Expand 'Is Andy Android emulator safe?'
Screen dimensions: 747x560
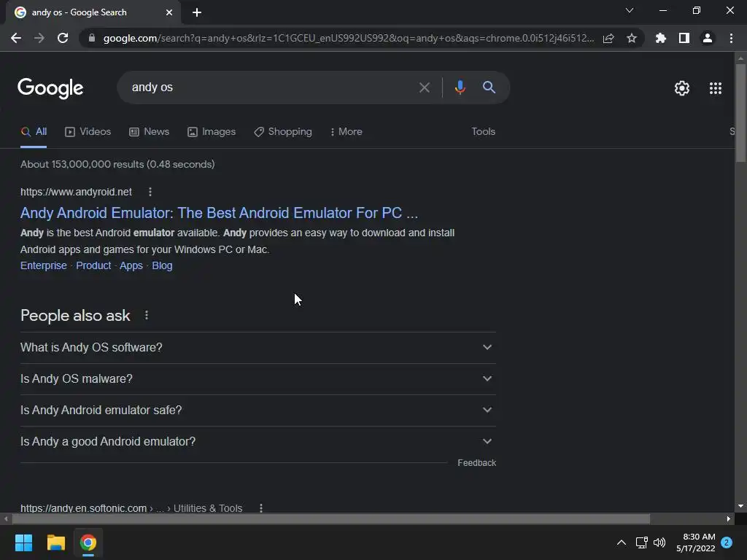point(258,411)
